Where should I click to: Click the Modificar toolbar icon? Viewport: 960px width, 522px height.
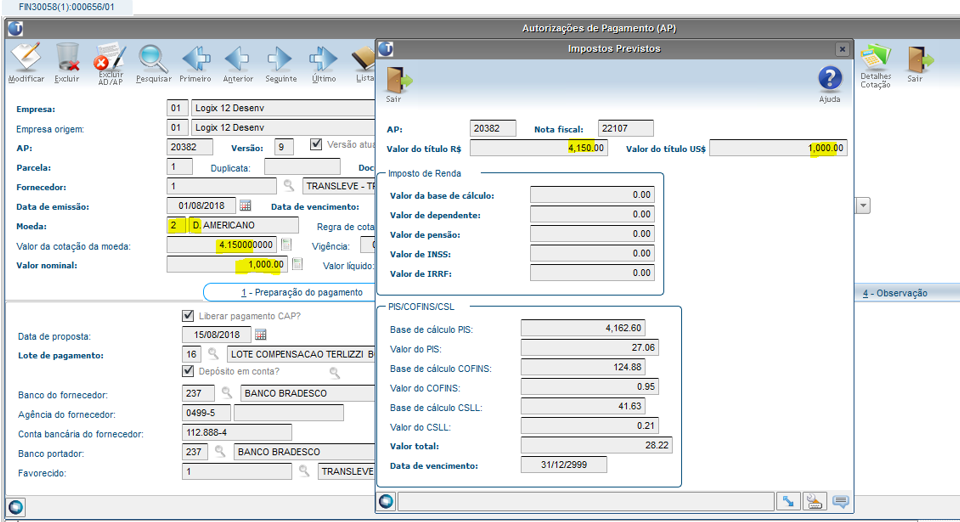pos(25,58)
